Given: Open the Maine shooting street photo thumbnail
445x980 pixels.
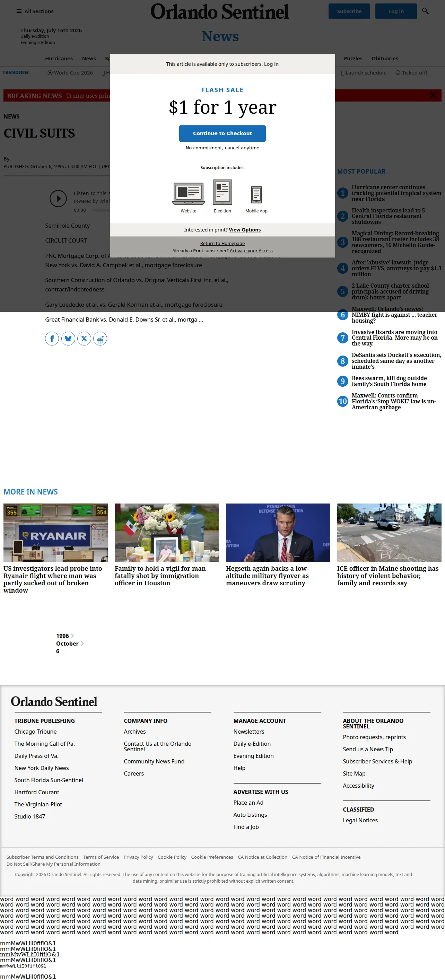Looking at the screenshot, I should click(389, 533).
